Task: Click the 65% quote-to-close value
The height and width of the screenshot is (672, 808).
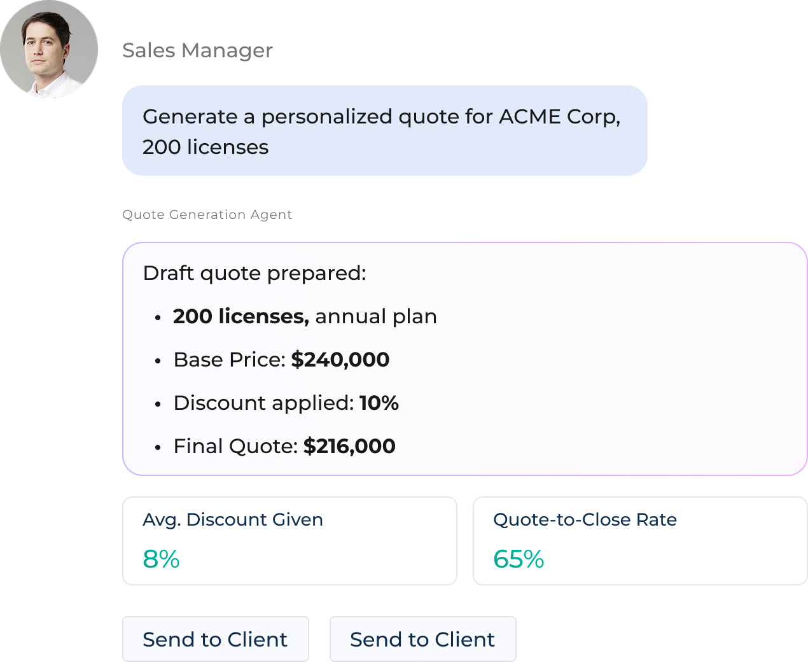Action: [x=519, y=559]
